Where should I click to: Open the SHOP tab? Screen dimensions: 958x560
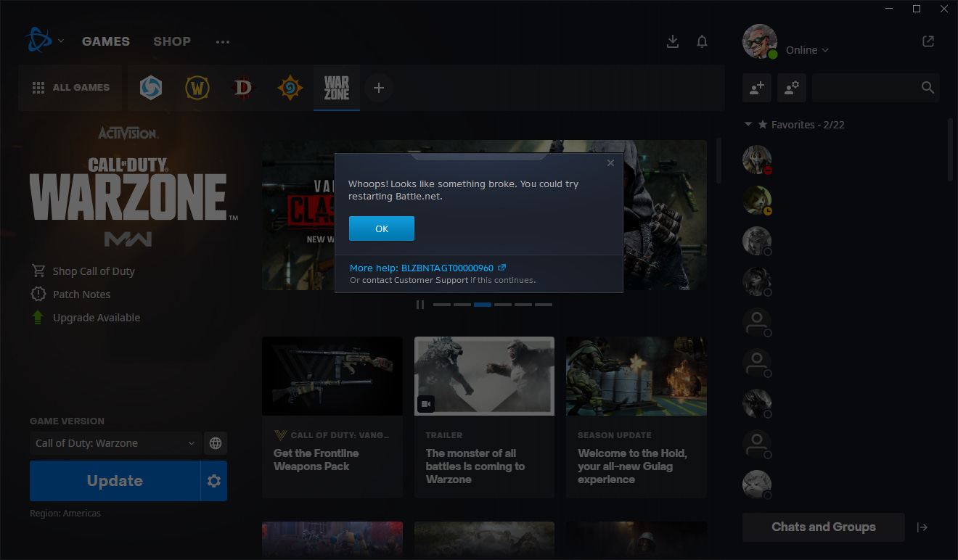click(x=172, y=41)
